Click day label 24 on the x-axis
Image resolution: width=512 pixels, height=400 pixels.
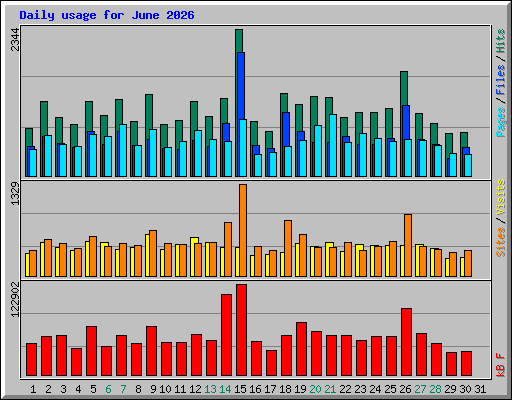375,389
